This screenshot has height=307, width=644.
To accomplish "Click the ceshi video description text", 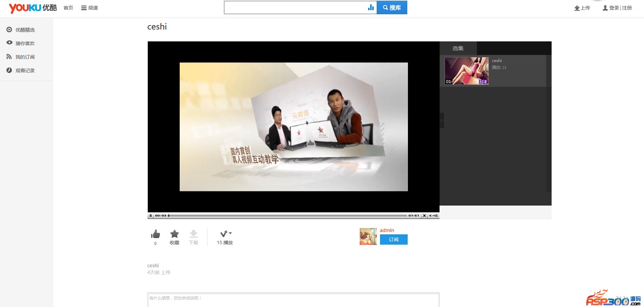I will click(153, 266).
